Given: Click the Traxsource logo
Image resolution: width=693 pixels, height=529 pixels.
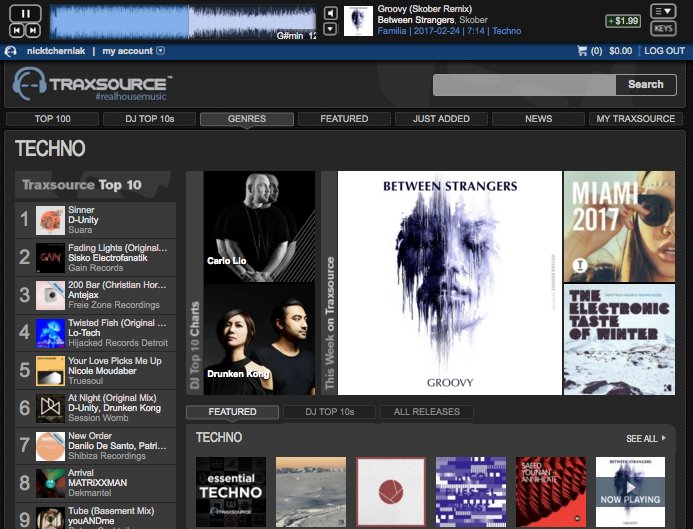Looking at the screenshot, I should pyautogui.click(x=92, y=84).
